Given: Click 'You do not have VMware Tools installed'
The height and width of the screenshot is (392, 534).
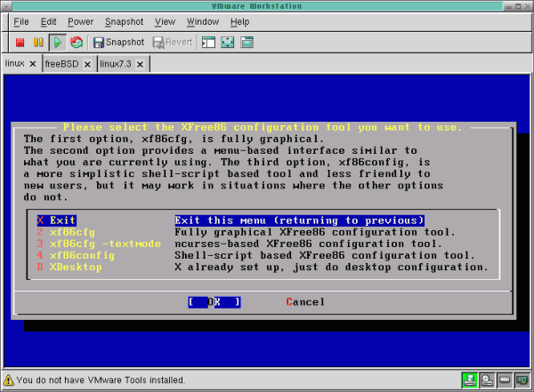Looking at the screenshot, I should (101, 380).
